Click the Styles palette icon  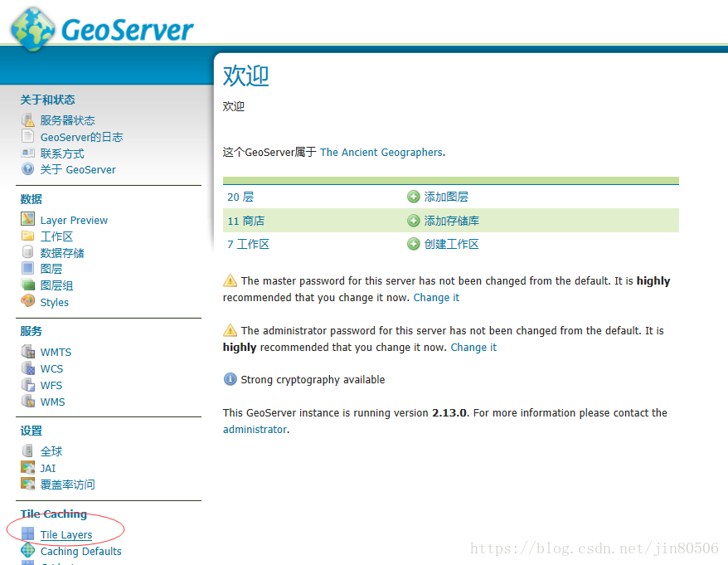[x=28, y=301]
